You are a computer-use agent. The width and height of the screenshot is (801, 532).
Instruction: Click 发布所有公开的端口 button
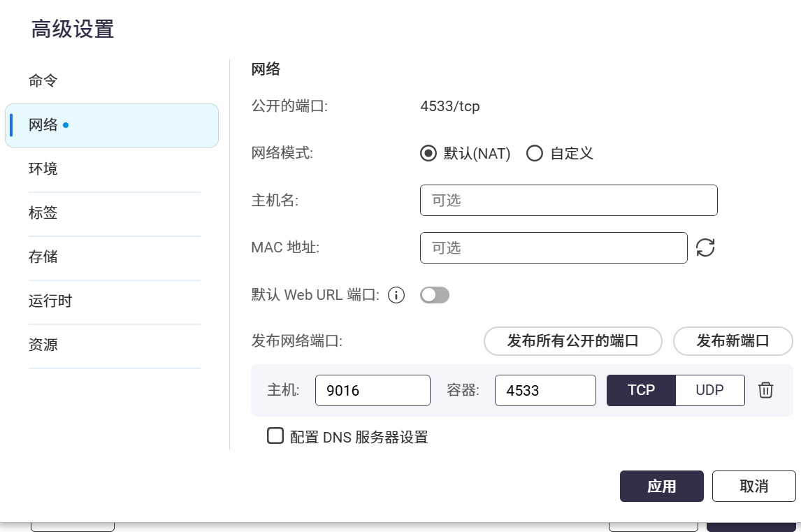[x=572, y=341]
